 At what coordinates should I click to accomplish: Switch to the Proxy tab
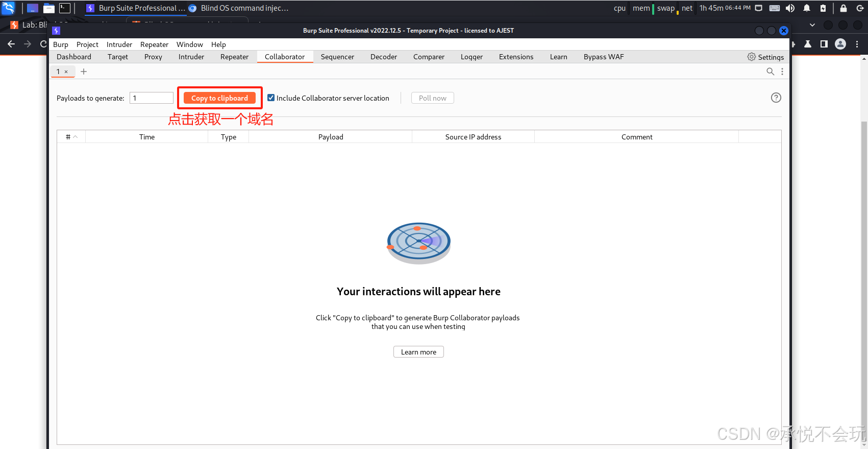153,57
